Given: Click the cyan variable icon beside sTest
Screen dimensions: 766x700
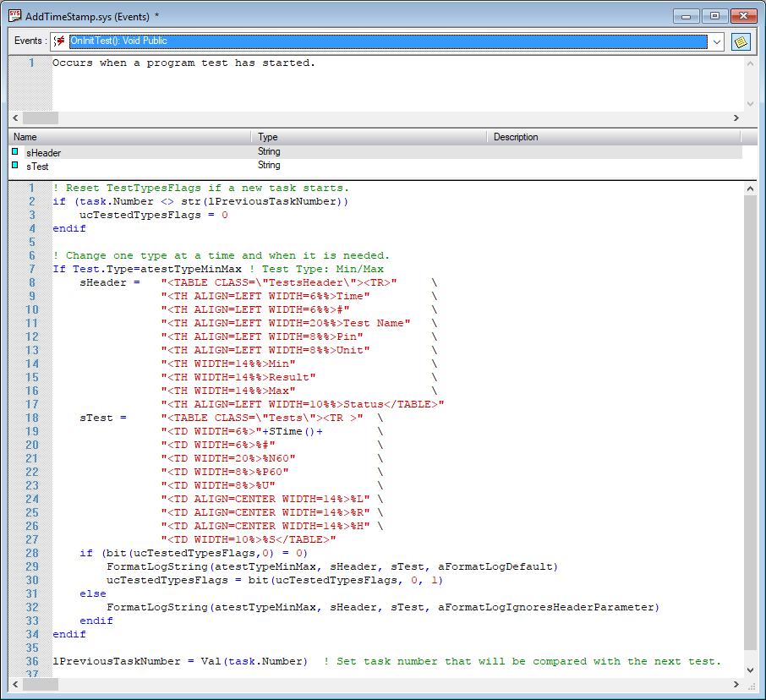Looking at the screenshot, I should coord(15,166).
